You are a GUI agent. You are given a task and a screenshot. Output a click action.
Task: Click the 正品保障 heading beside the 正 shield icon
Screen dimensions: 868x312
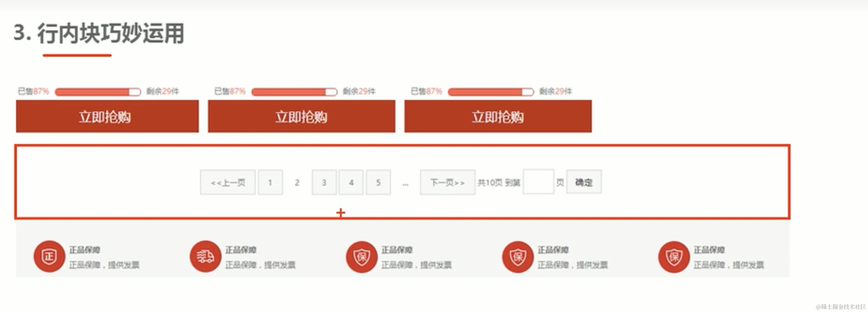[x=85, y=250]
